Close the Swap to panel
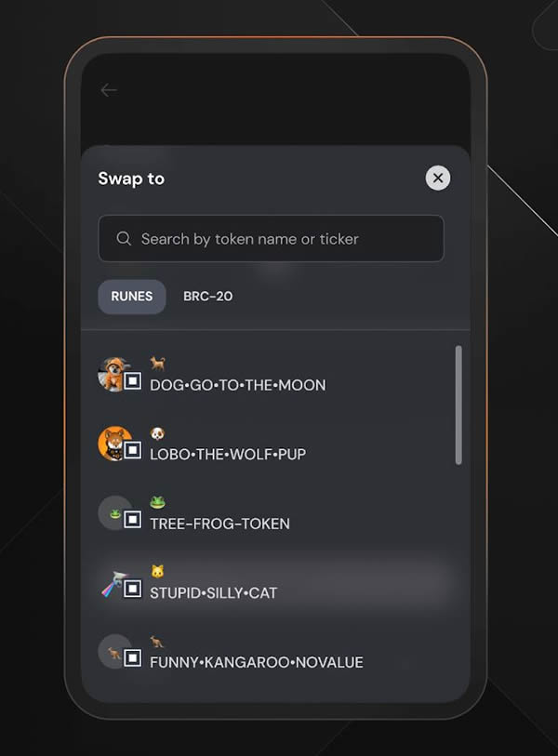This screenshot has width=558, height=756. tap(438, 178)
